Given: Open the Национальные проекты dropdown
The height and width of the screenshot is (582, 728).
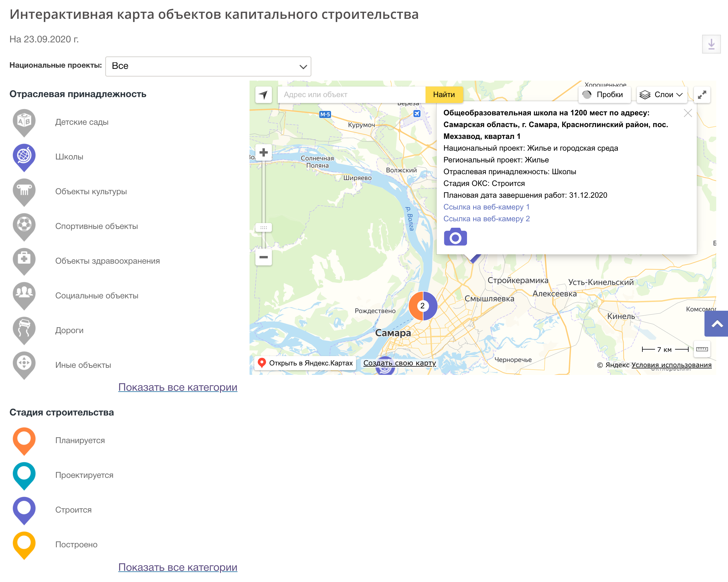Looking at the screenshot, I should pos(208,66).
